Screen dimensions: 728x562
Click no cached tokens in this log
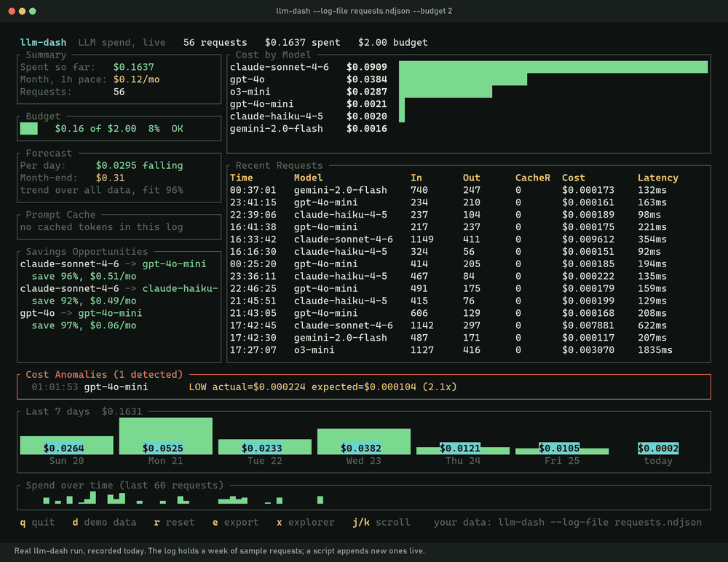(101, 227)
